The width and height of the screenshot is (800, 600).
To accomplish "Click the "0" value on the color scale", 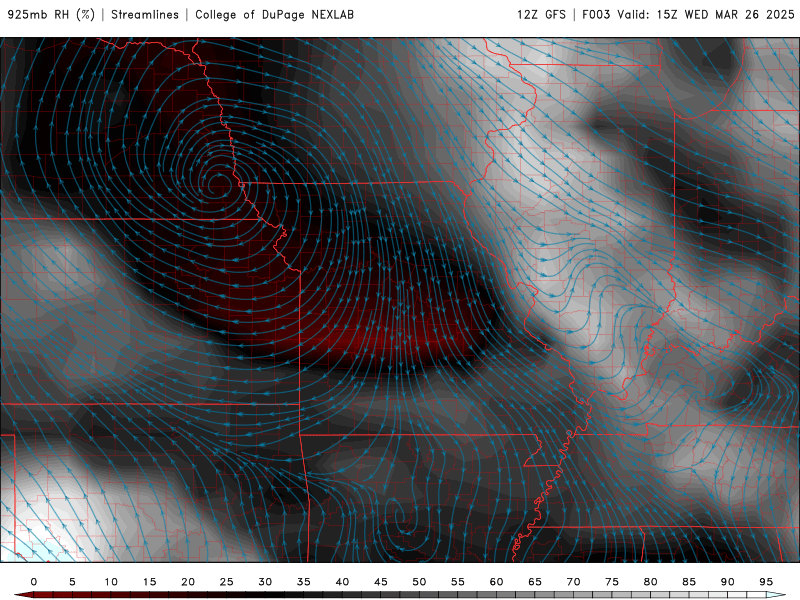I will click(34, 582).
